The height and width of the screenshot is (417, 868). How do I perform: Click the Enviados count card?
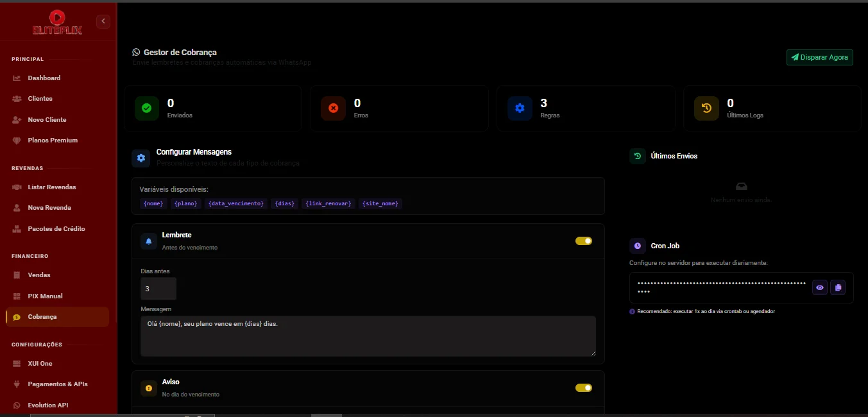coord(213,108)
